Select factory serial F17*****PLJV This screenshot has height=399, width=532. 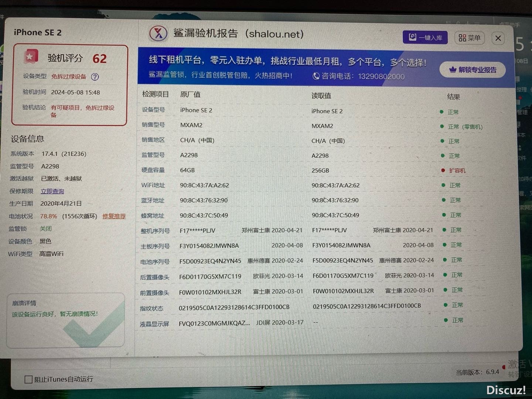[197, 231]
